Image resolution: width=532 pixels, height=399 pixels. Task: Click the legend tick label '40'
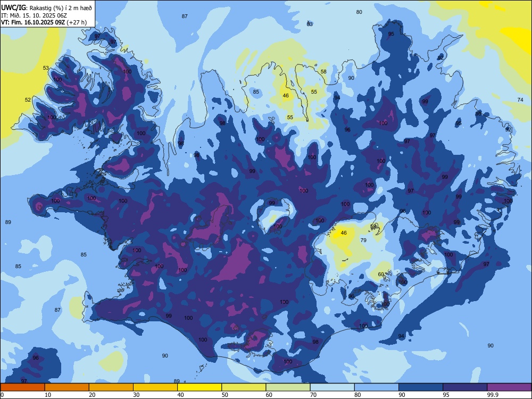point(180,395)
